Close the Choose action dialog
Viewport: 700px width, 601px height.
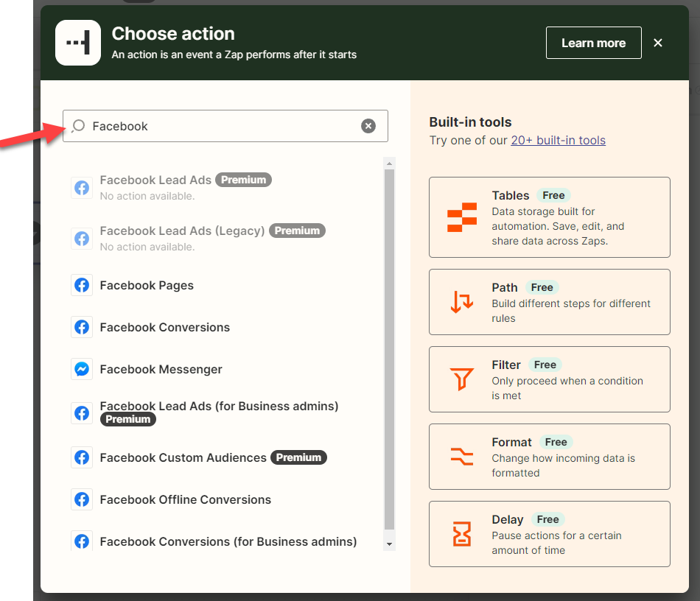click(657, 43)
